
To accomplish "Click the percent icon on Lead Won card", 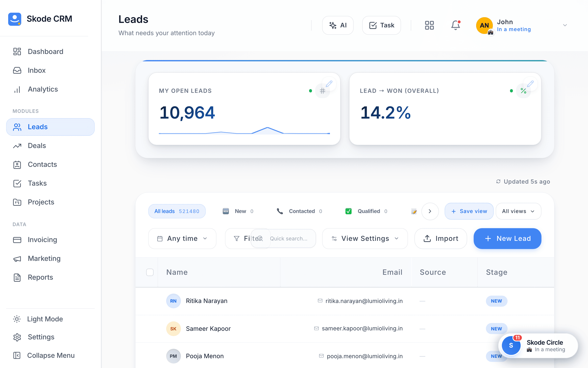I will 523,91.
